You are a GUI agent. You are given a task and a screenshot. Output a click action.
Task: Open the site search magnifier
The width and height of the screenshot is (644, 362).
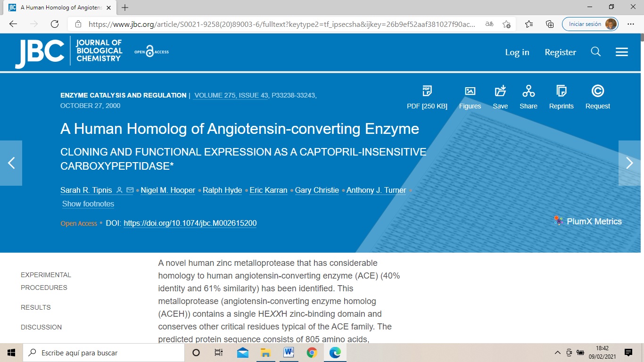(595, 52)
